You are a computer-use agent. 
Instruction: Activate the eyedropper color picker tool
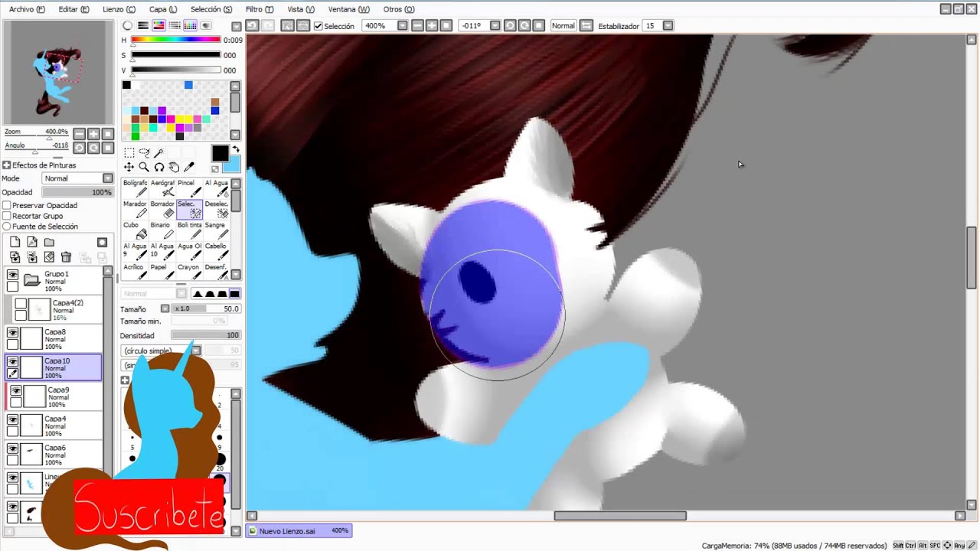coord(189,167)
